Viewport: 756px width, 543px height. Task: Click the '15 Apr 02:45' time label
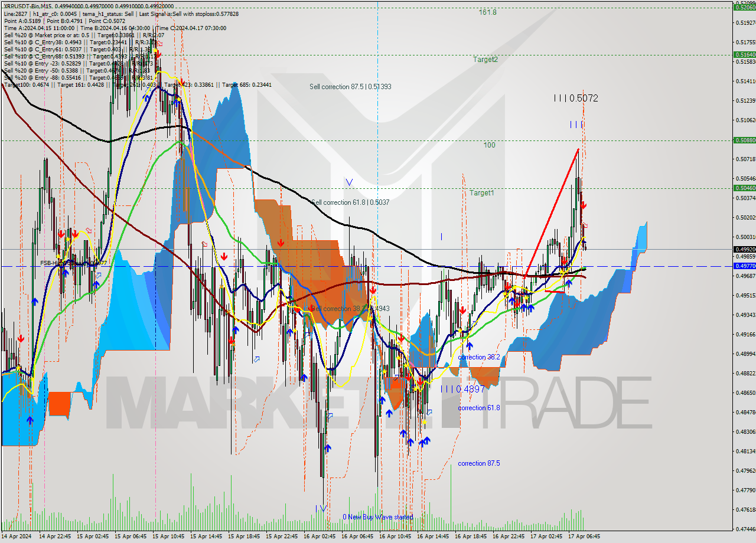click(x=93, y=537)
